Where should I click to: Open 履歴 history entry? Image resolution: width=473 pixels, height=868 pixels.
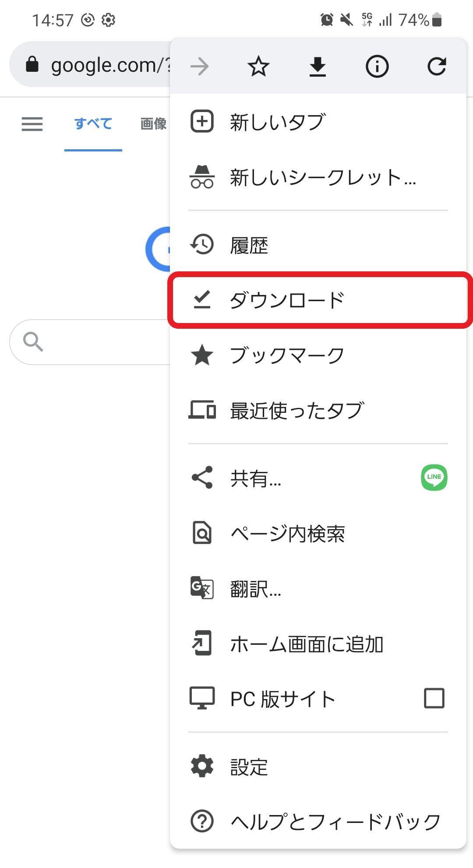pos(249,245)
